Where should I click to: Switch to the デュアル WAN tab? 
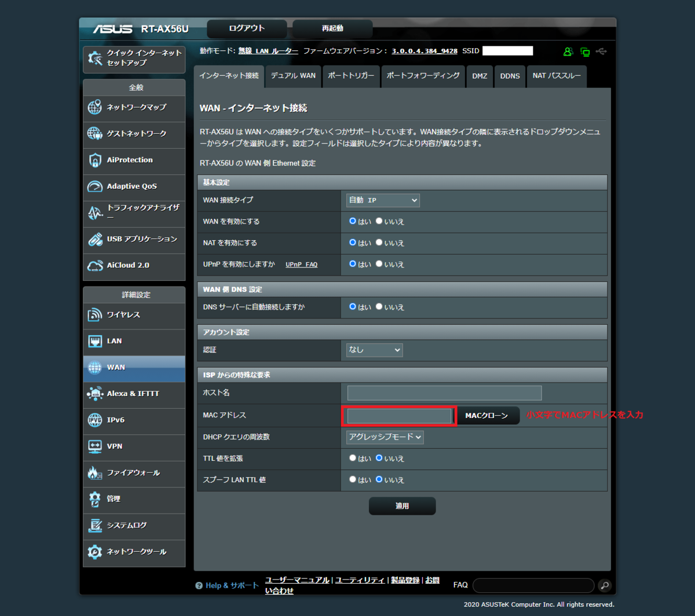point(293,76)
